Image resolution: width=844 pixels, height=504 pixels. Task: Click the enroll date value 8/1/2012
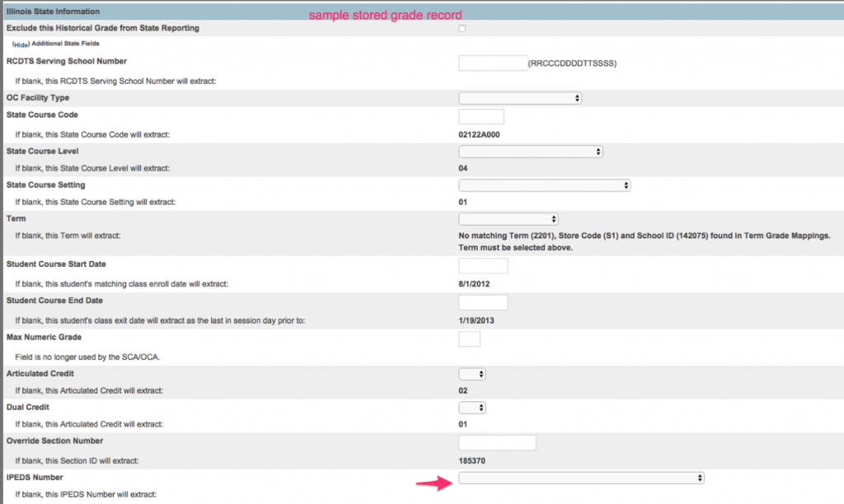(x=474, y=284)
